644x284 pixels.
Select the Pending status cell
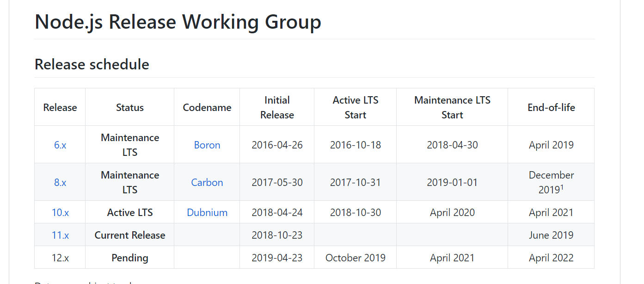(x=130, y=258)
